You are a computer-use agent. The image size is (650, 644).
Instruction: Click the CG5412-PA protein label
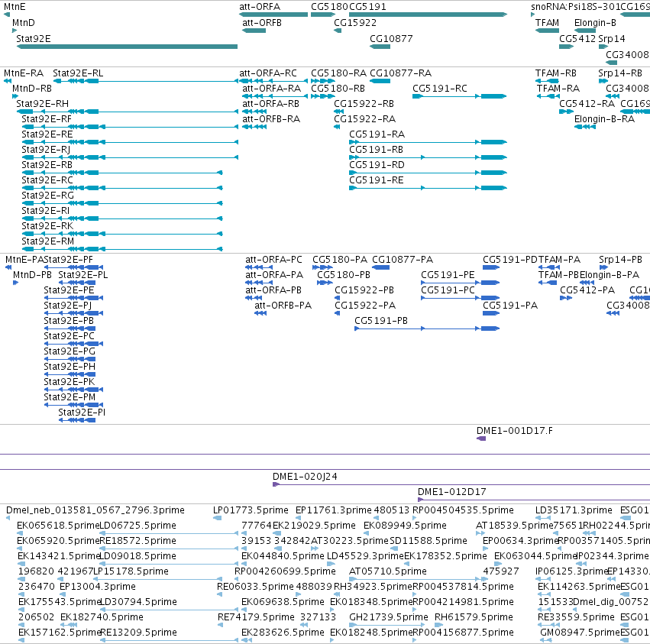pyautogui.click(x=587, y=290)
